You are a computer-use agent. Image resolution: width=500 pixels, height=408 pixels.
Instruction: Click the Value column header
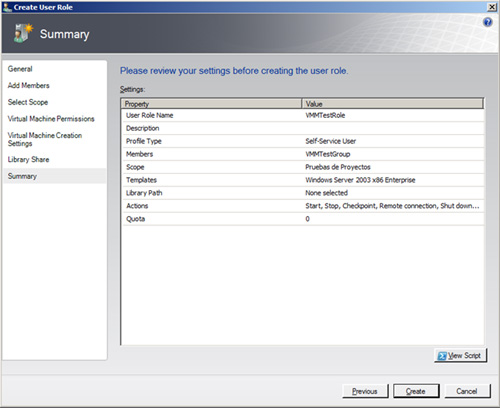[393, 104]
